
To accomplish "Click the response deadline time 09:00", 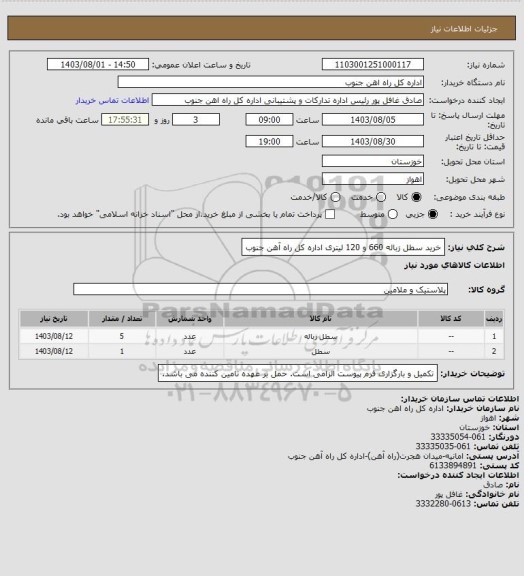I will 269,119.
